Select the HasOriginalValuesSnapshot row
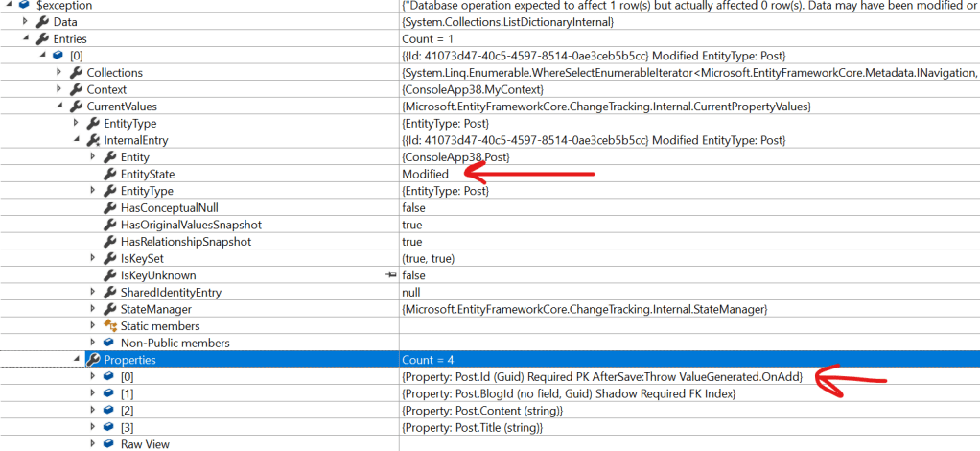This screenshot has height=451, width=980. click(x=190, y=225)
